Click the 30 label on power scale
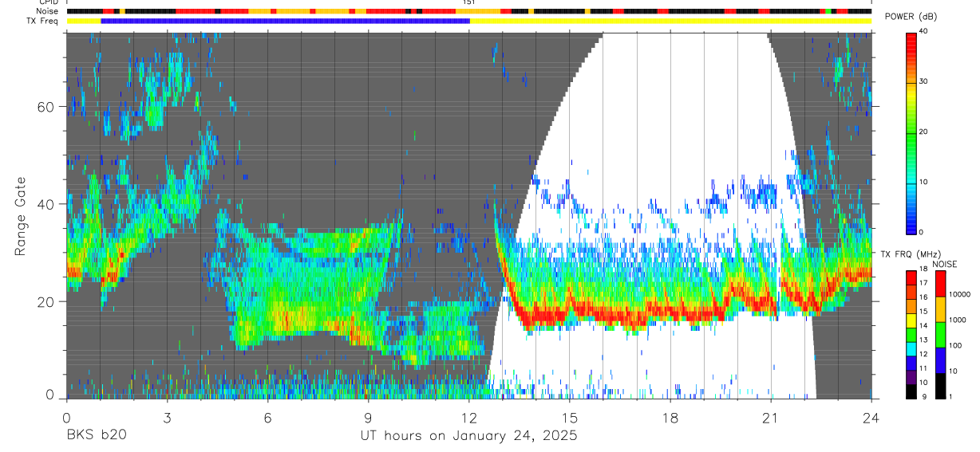Image resolution: width=980 pixels, height=452 pixels. point(923,81)
